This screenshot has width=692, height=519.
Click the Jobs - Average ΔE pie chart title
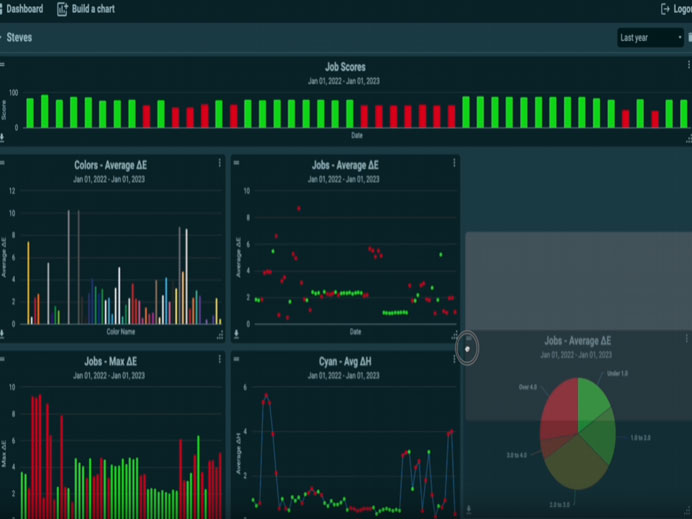(577, 341)
